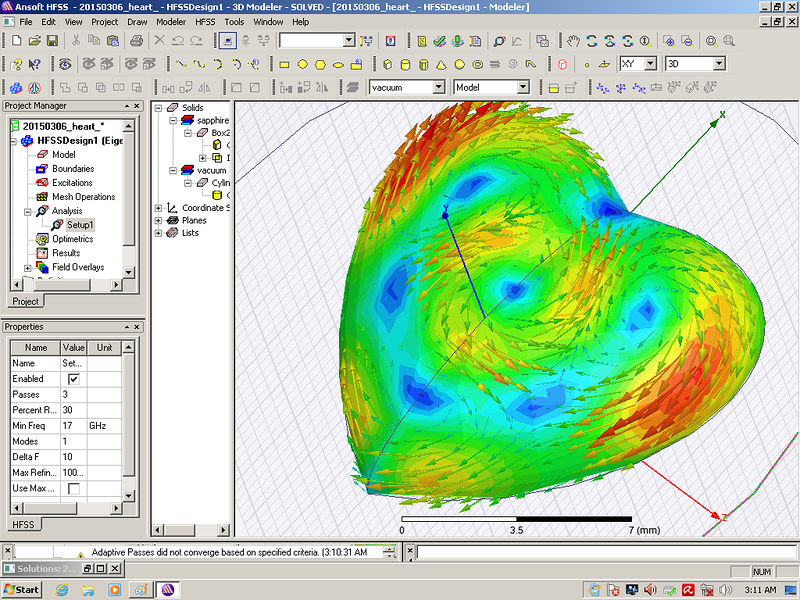Image resolution: width=800 pixels, height=600 pixels.
Task: Select the Pan hand tool
Action: 573,41
